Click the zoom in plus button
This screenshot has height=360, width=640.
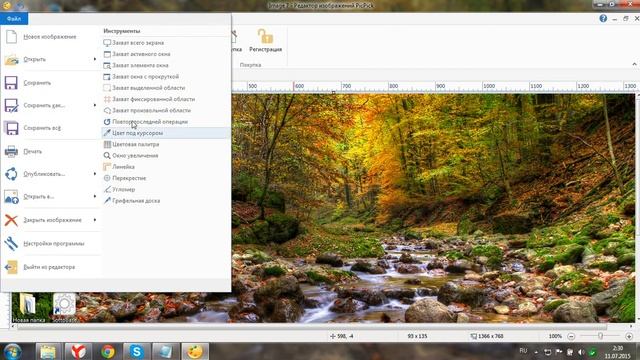click(629, 336)
